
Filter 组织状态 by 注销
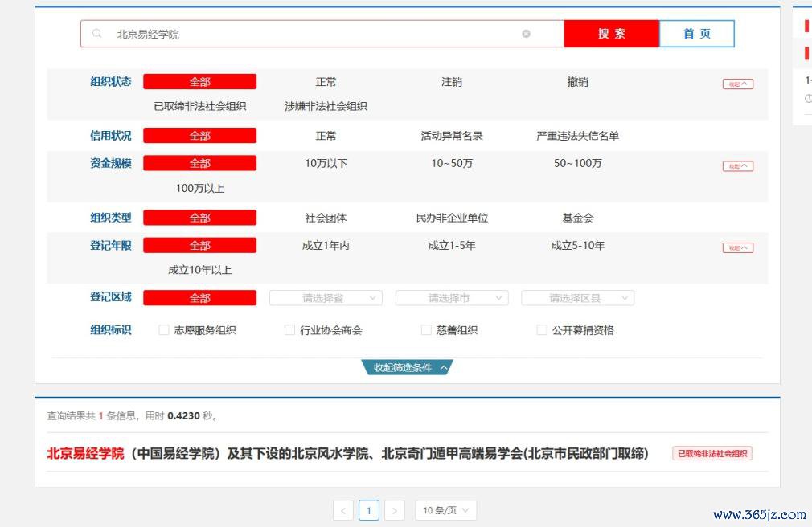point(452,82)
